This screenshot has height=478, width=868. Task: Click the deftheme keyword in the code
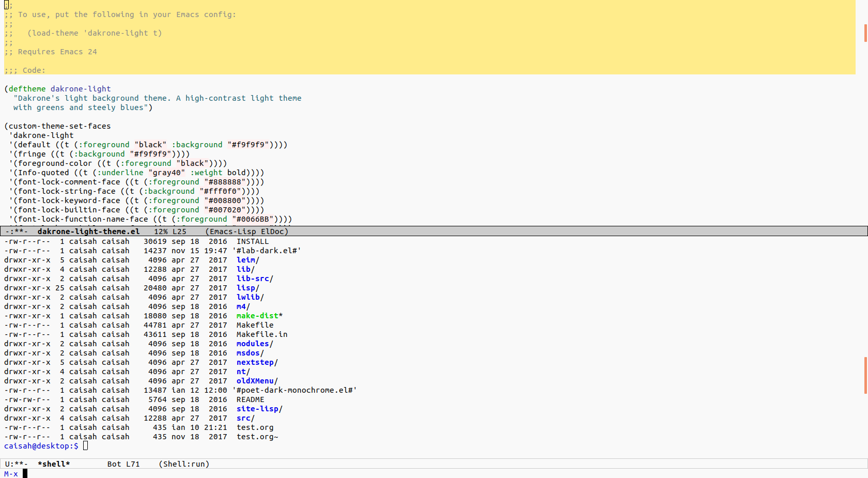tap(27, 89)
